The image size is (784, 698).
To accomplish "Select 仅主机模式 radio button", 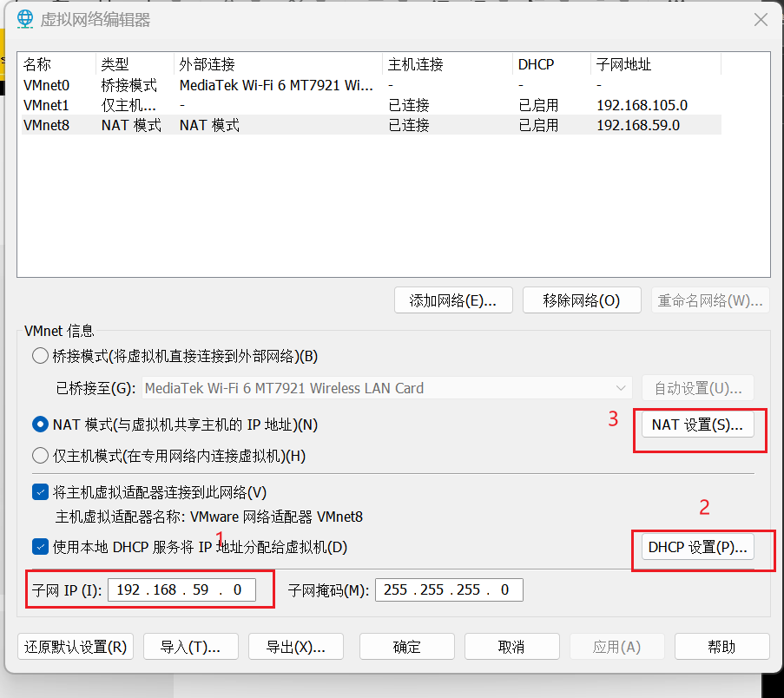I will 40,456.
